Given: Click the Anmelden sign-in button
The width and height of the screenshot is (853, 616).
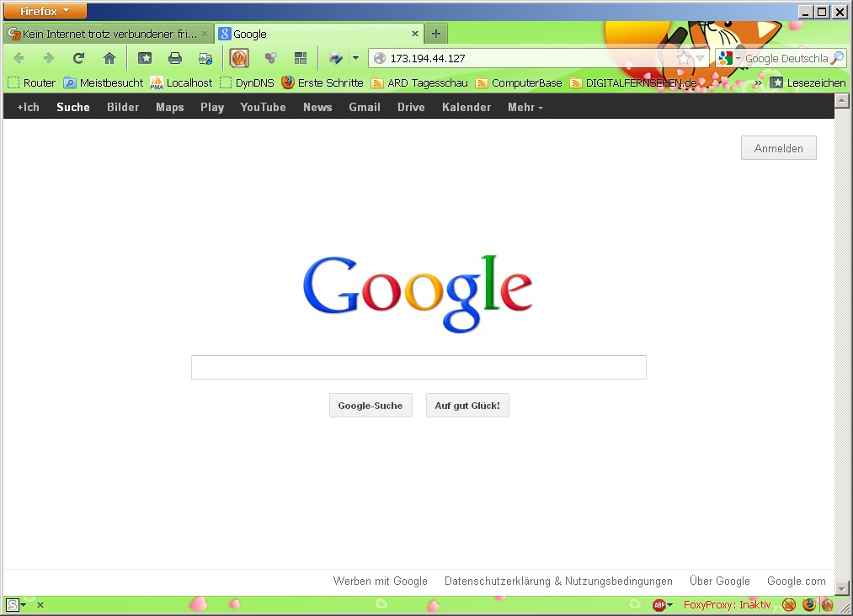Looking at the screenshot, I should [778, 148].
